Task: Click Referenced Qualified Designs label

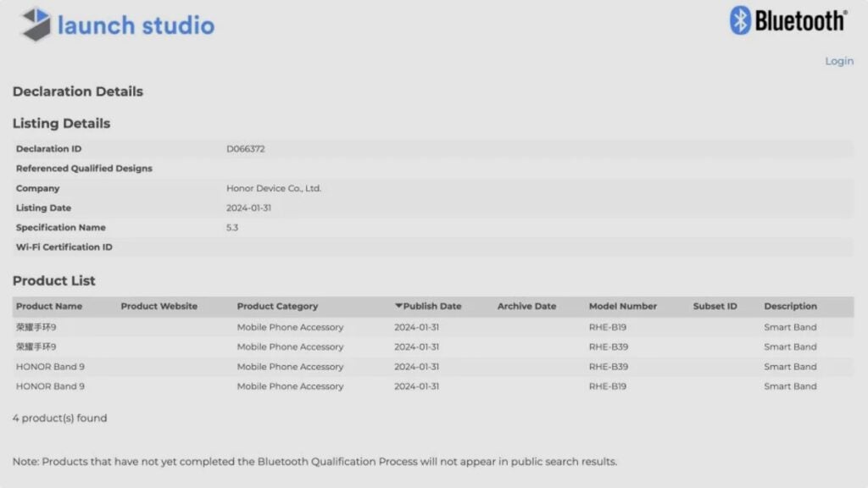Action: (x=84, y=169)
